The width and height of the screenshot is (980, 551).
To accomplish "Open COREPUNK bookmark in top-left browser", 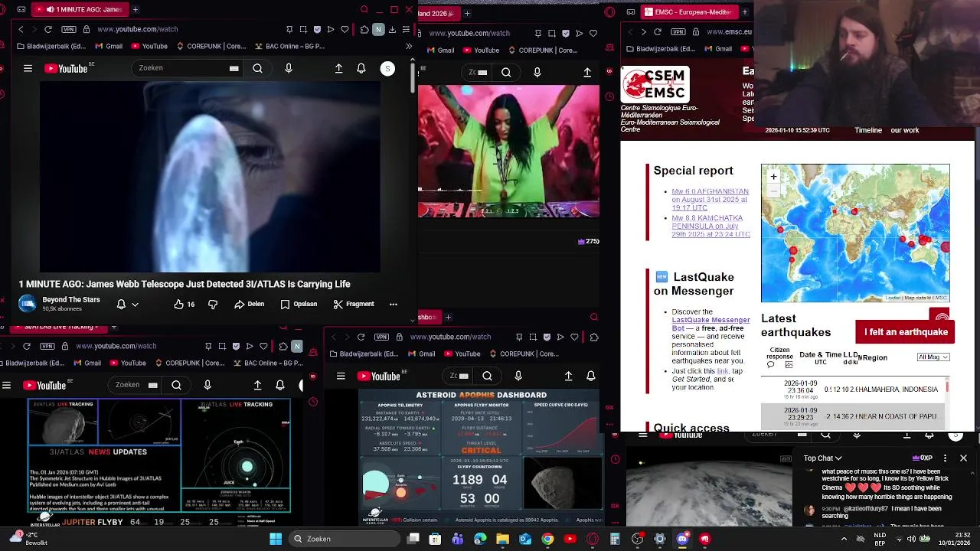I will pyautogui.click(x=211, y=46).
